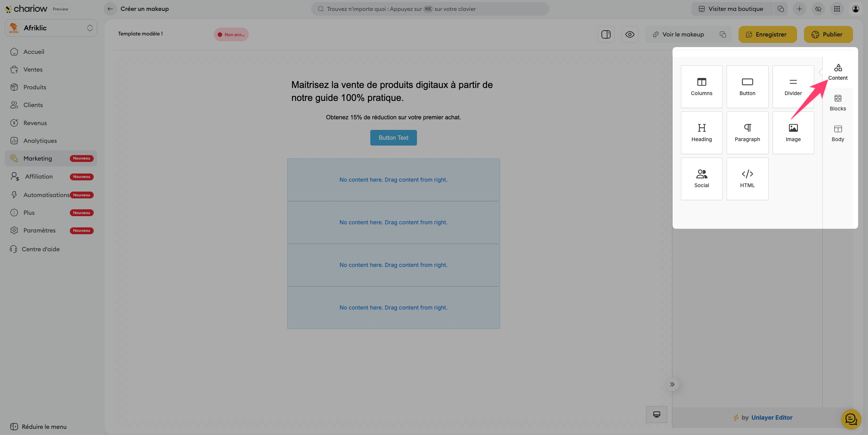Choose the Image content block
Image resolution: width=868 pixels, height=435 pixels.
(793, 133)
